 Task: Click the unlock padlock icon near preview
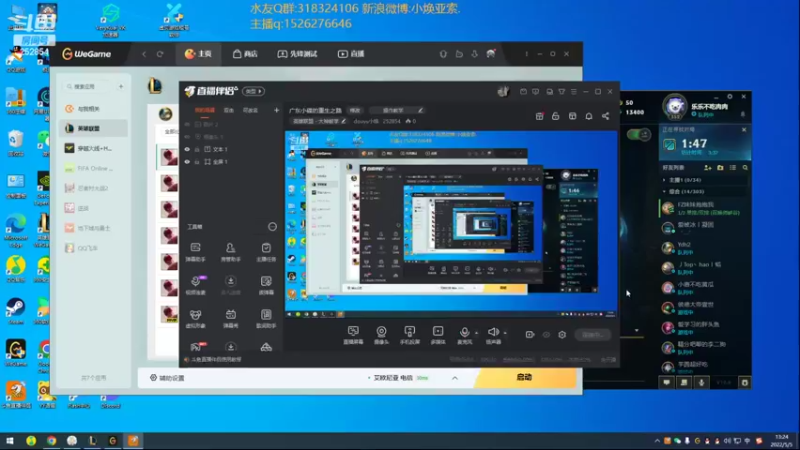pos(556,116)
